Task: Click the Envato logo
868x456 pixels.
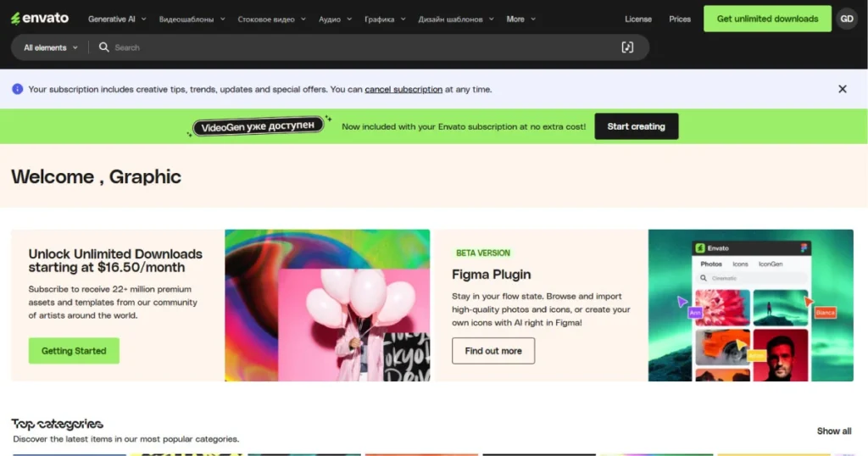Action: (40, 19)
